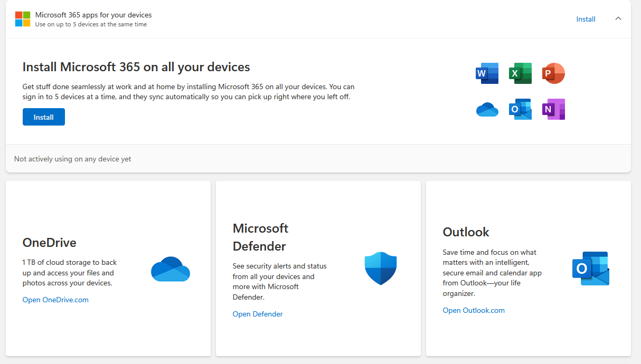
Task: Collapse the Microsoft 365 apps section chevron
Action: point(618,18)
